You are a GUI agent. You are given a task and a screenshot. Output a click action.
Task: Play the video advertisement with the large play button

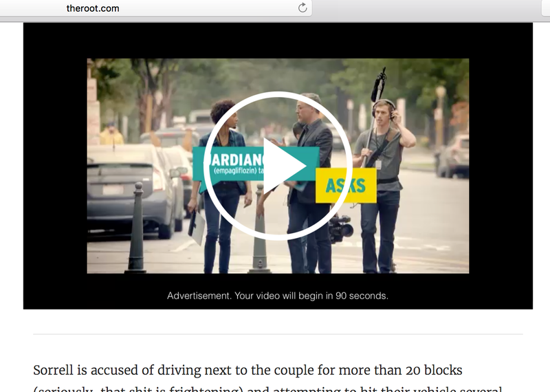coord(278,166)
